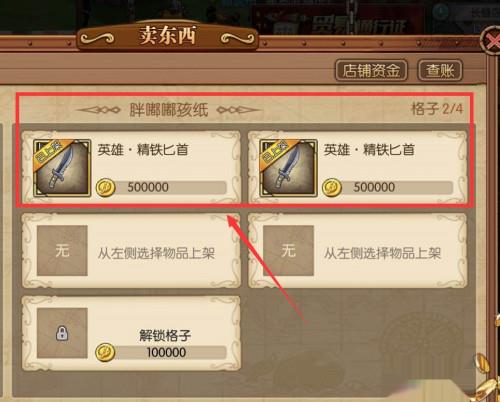Viewport: 500px width, 402px height.
Task: Click gold coin beside 100000 unlock cost
Action: [x=105, y=352]
